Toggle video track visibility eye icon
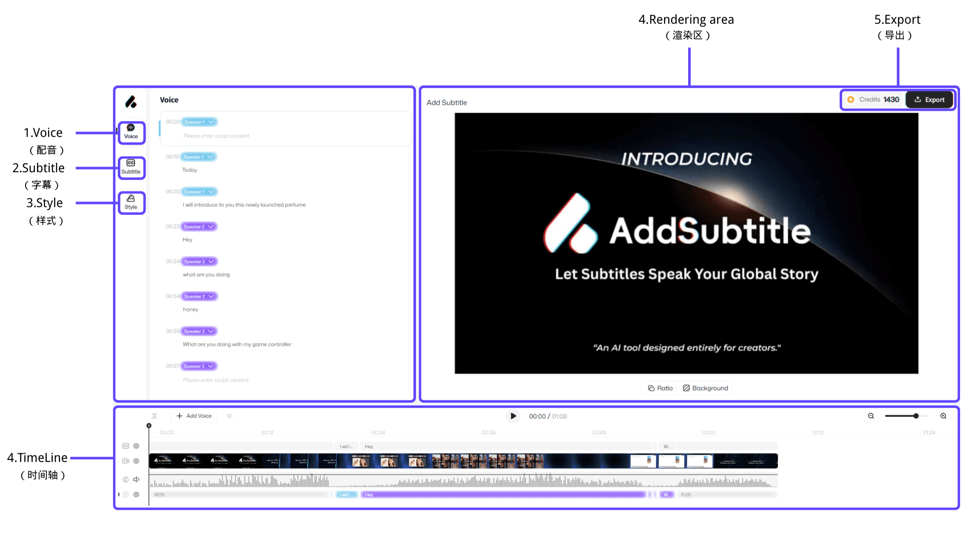 pos(136,461)
